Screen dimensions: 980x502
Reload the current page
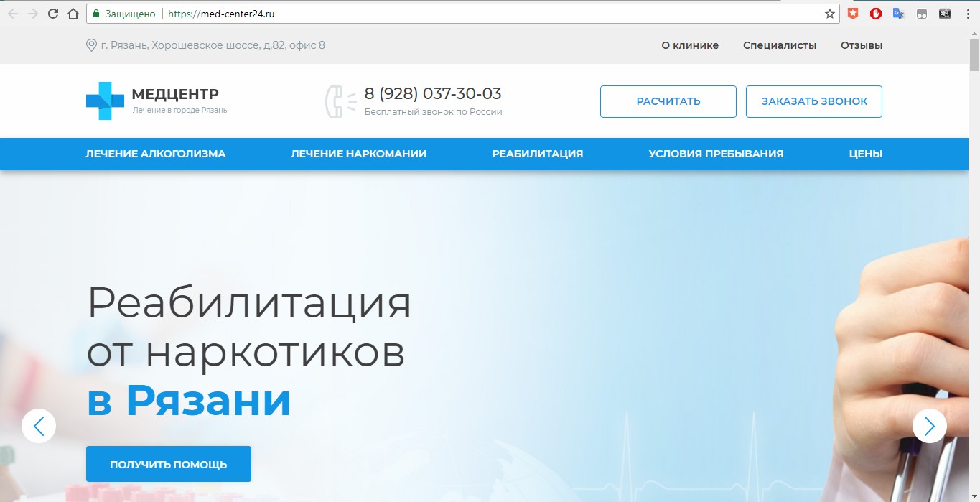pyautogui.click(x=53, y=14)
